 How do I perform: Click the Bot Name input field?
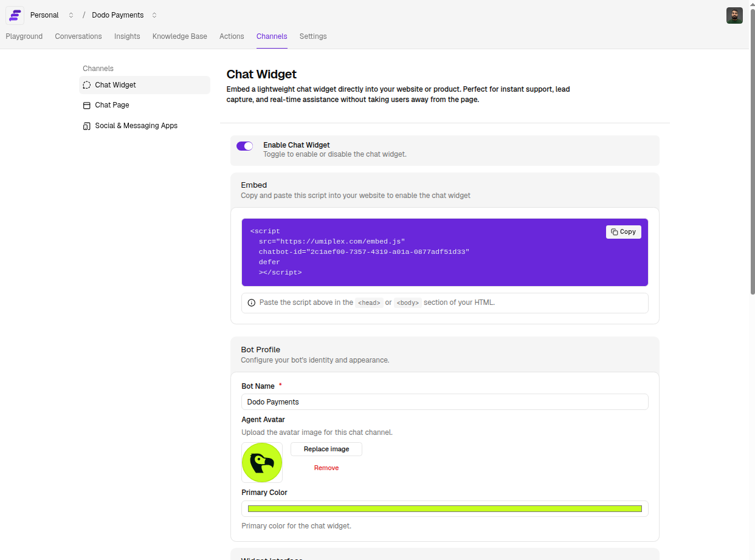coord(445,401)
